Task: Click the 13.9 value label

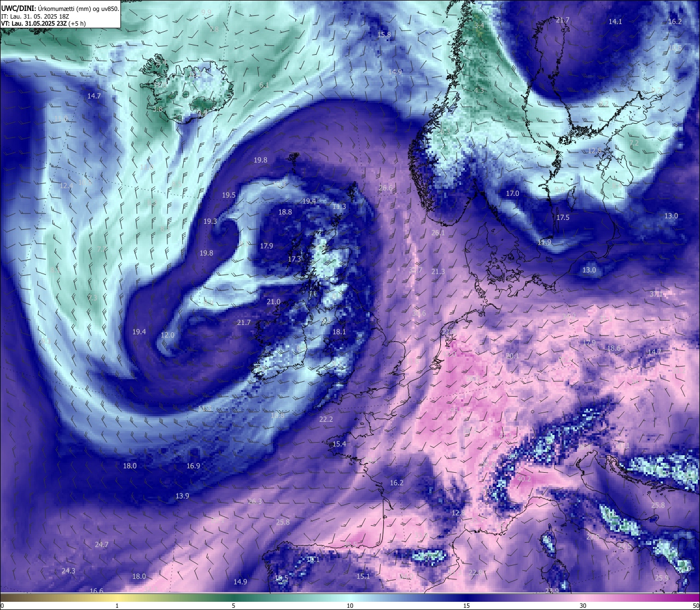Action: [182, 496]
